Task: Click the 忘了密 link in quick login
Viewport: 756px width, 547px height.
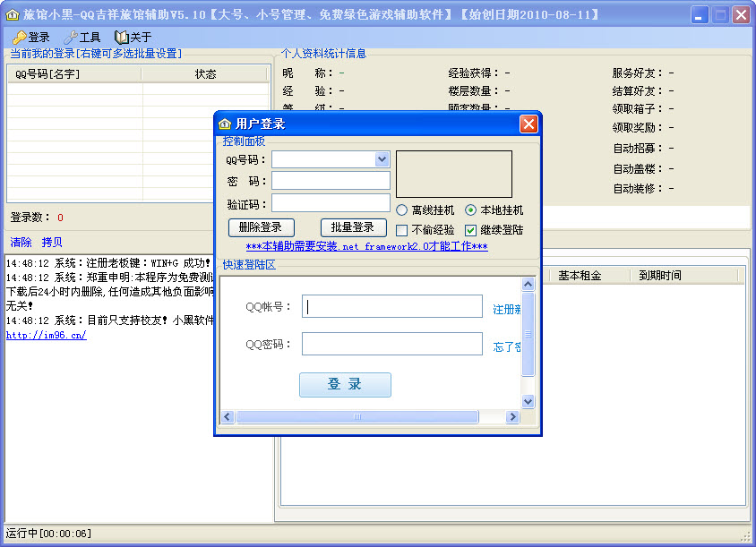Action: point(507,346)
